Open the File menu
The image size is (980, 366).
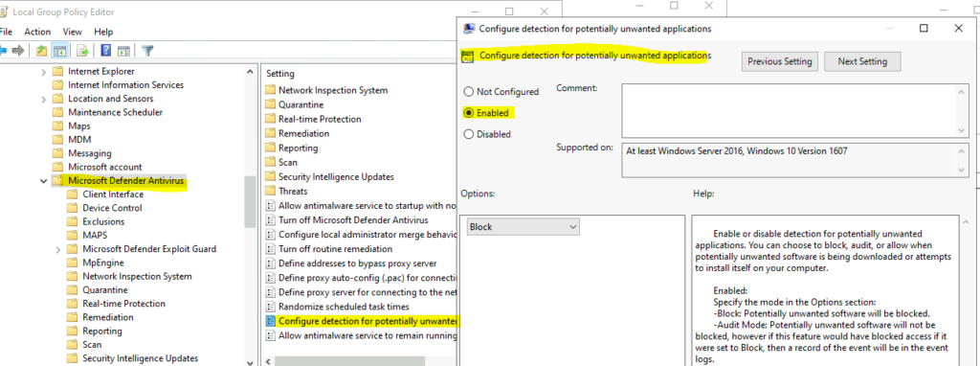[7, 32]
